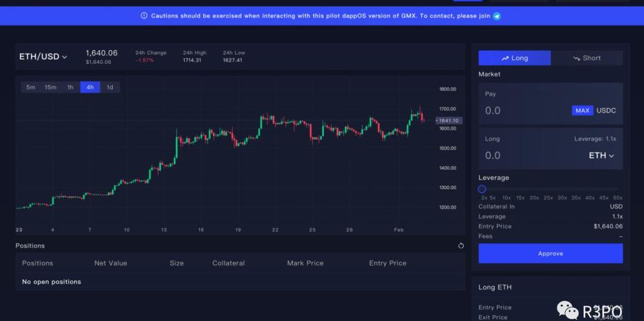Click the 1641.10 price label on chart axis
644x321 pixels.
(x=448, y=121)
